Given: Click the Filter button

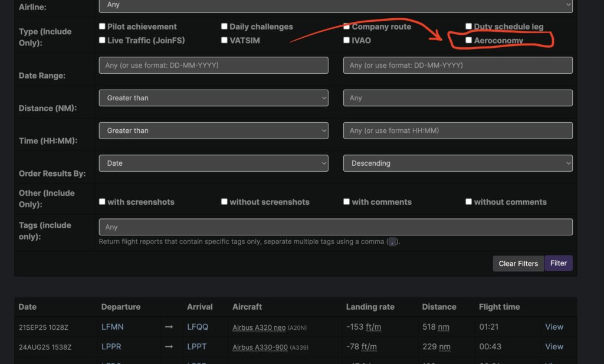Looking at the screenshot, I should click(x=558, y=263).
